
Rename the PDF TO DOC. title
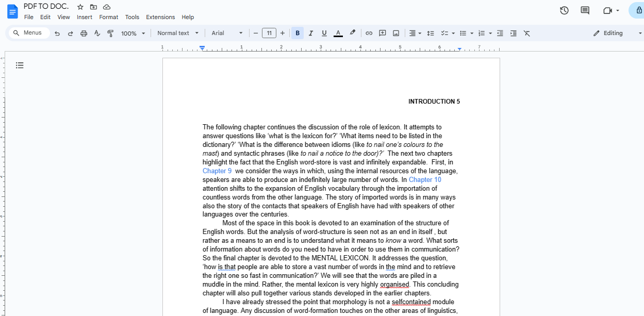(x=46, y=7)
